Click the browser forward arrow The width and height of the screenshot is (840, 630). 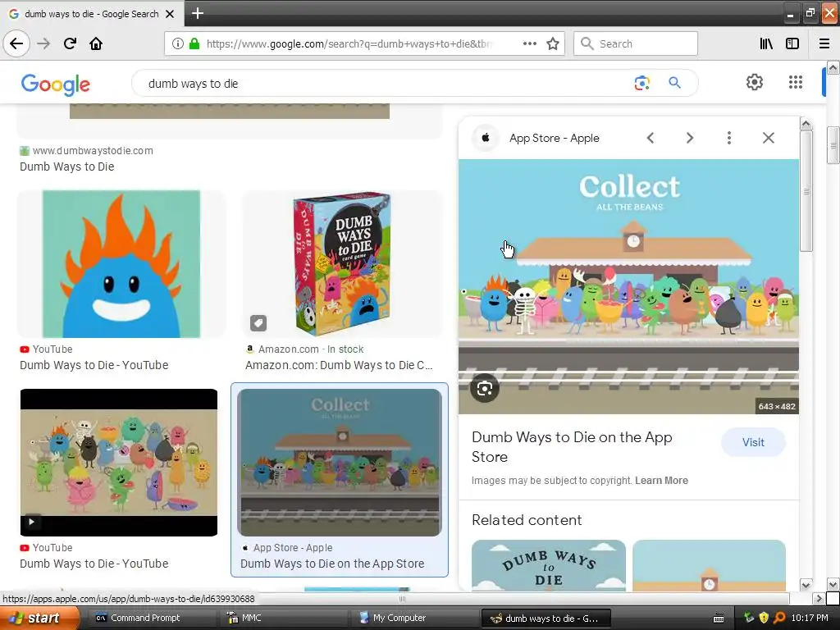(43, 43)
